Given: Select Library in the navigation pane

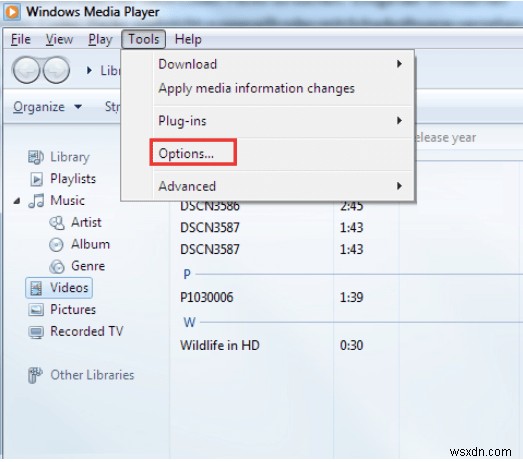Looking at the screenshot, I should pyautogui.click(x=70, y=157).
